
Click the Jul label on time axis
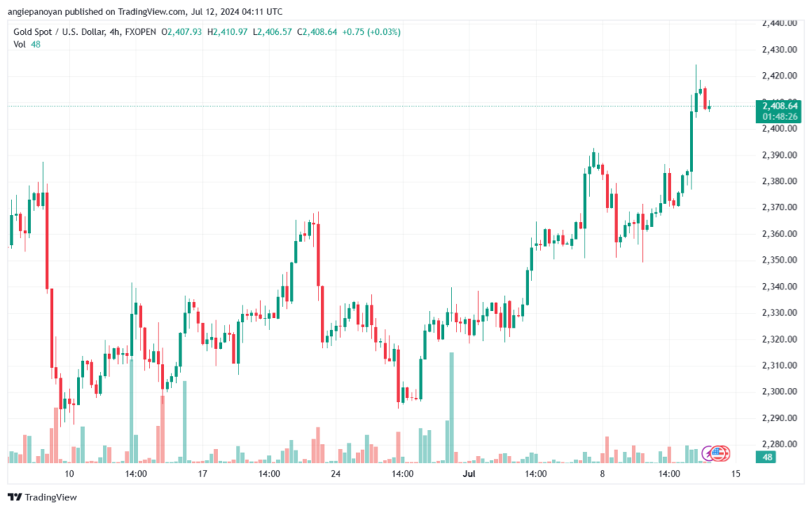point(469,474)
